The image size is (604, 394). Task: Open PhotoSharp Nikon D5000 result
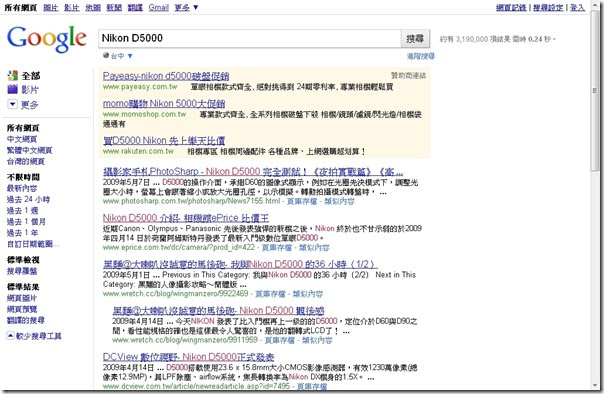pyautogui.click(x=253, y=171)
